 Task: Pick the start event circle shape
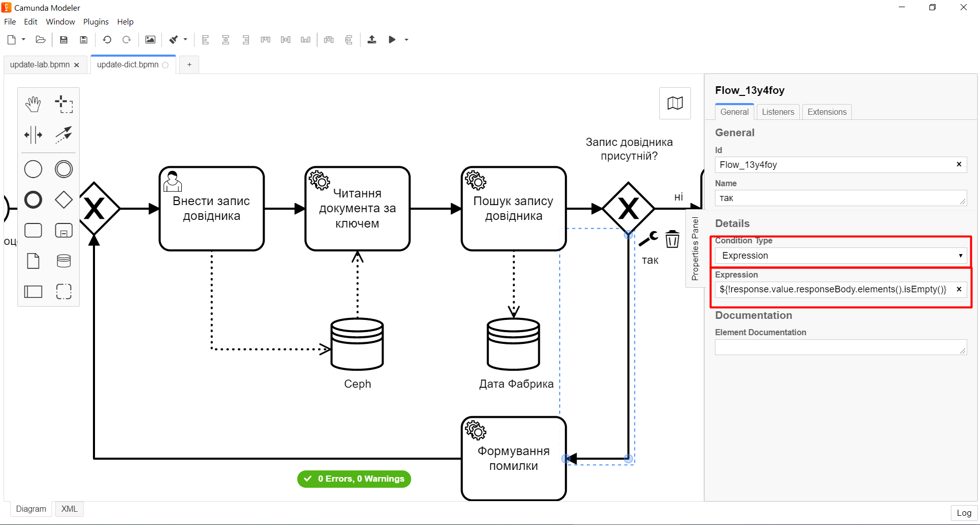coord(33,169)
